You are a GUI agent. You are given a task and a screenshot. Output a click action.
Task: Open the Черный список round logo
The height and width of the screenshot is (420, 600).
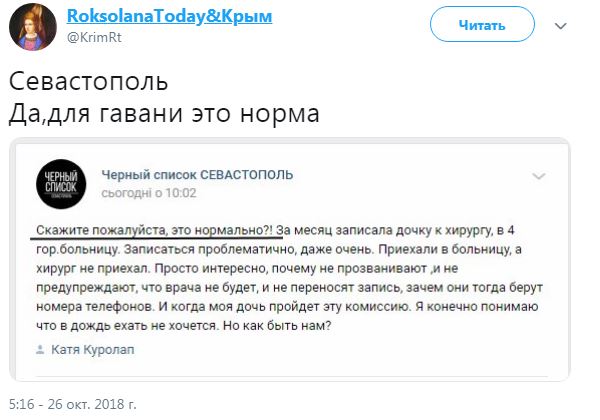(x=61, y=184)
